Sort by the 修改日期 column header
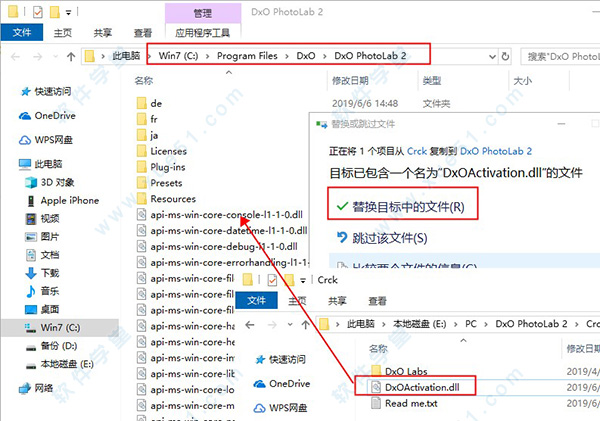This screenshot has height=421, width=600. coord(350,80)
